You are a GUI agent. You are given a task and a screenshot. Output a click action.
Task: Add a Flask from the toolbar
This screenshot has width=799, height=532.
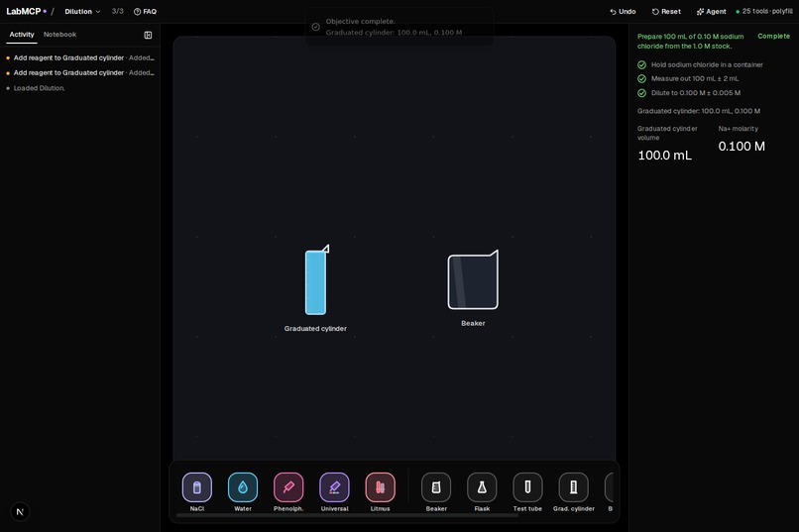pos(482,487)
